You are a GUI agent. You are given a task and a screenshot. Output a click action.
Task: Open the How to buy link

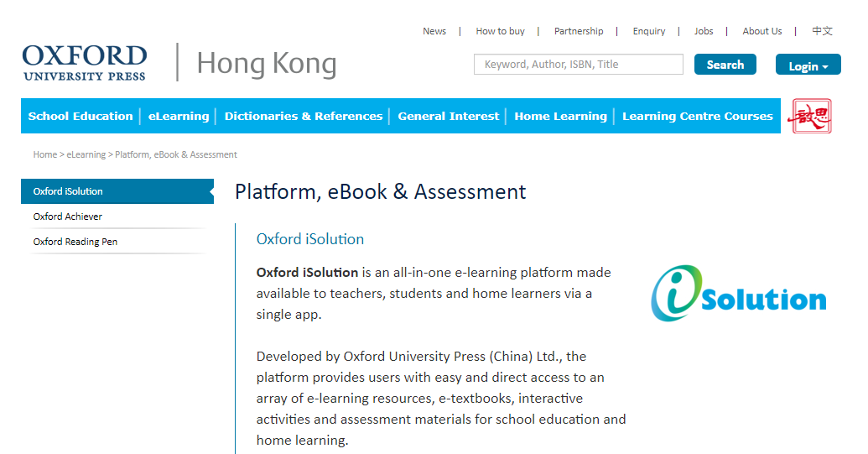500,31
